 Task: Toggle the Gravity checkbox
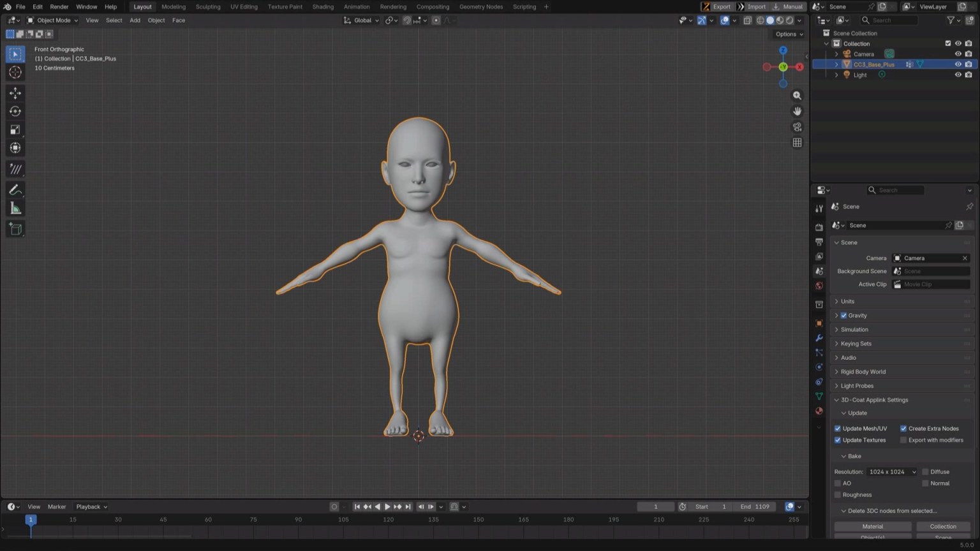843,316
